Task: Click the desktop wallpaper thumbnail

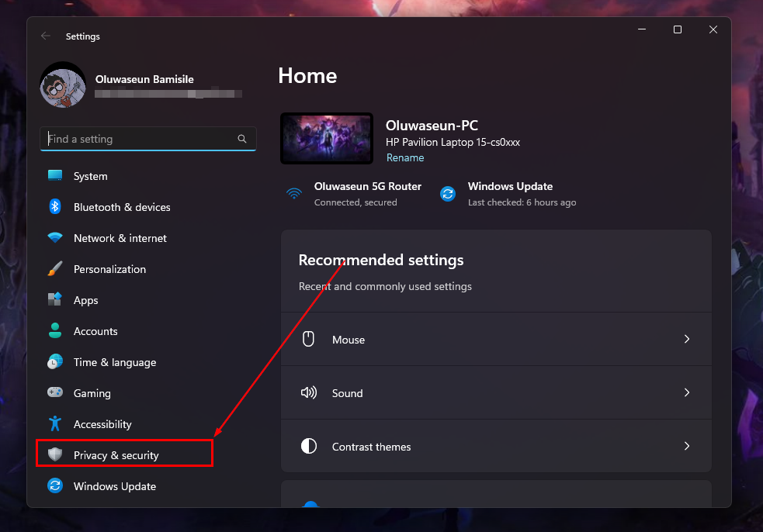Action: point(326,138)
